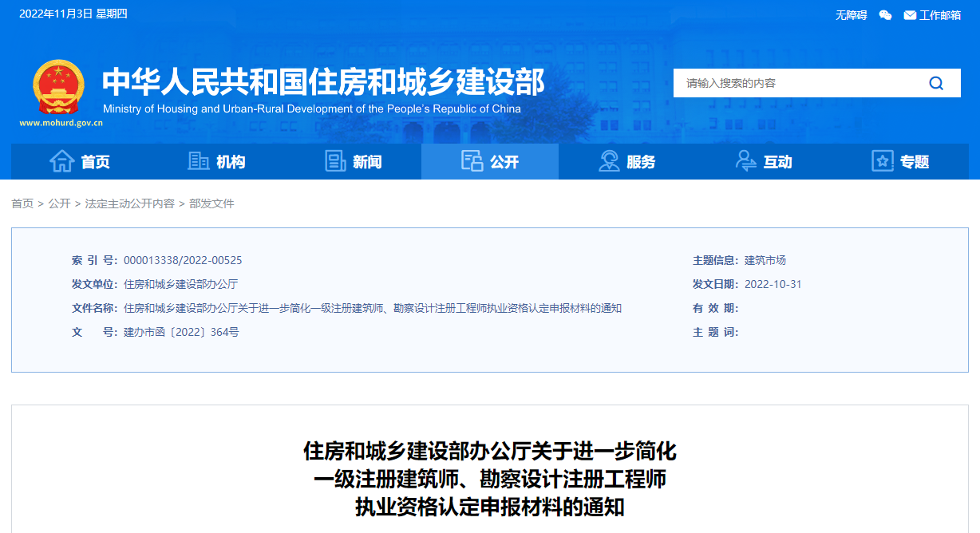The image size is (980, 533).
Task: Click the 首页 house icon
Action: (x=61, y=161)
